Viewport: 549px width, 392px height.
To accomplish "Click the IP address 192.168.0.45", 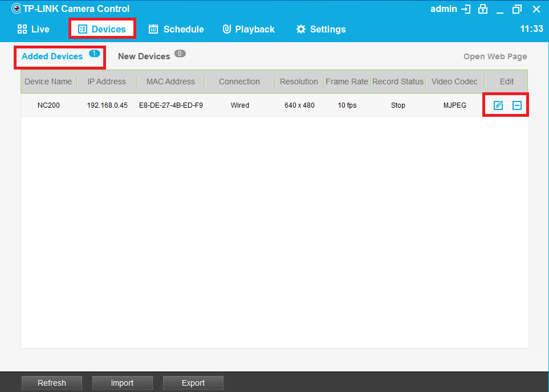I will (x=107, y=105).
